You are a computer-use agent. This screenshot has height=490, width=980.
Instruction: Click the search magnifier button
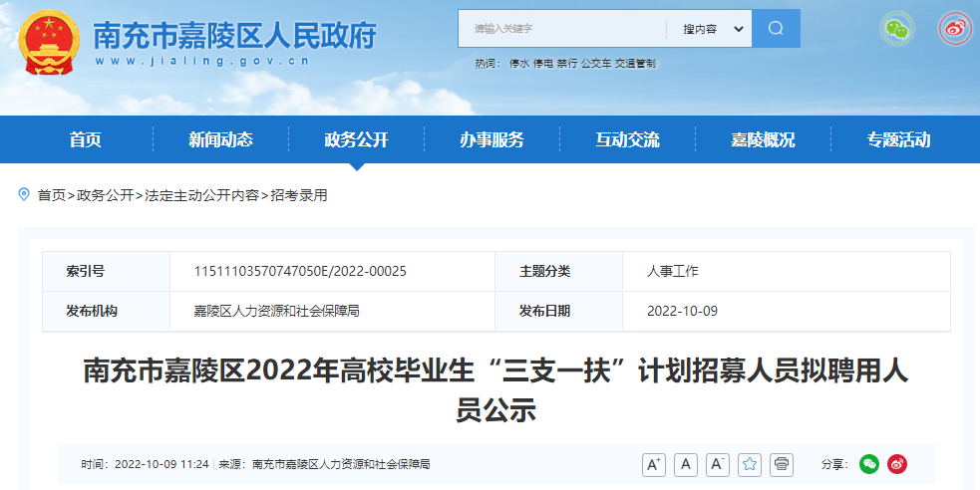pyautogui.click(x=776, y=29)
